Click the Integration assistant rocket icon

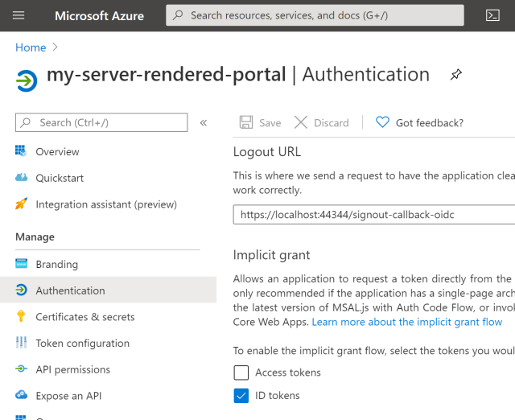[x=21, y=204]
